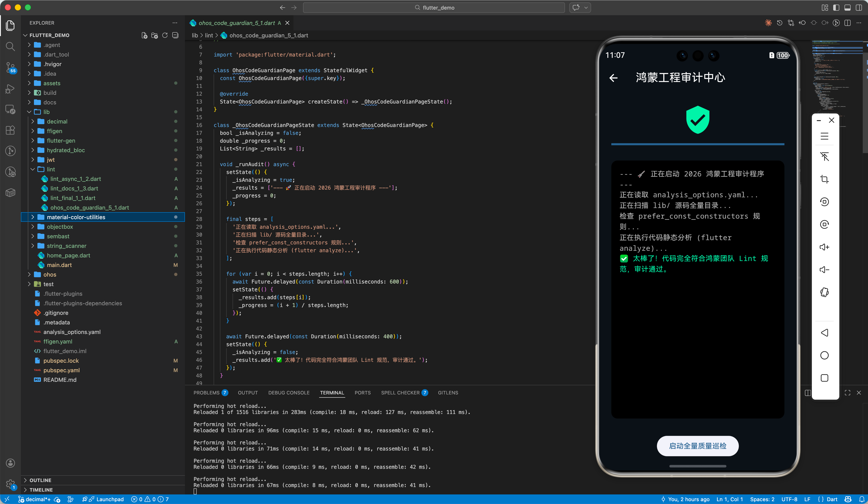Refresh the Explorer file tree
This screenshot has height=504, width=868.
(165, 35)
